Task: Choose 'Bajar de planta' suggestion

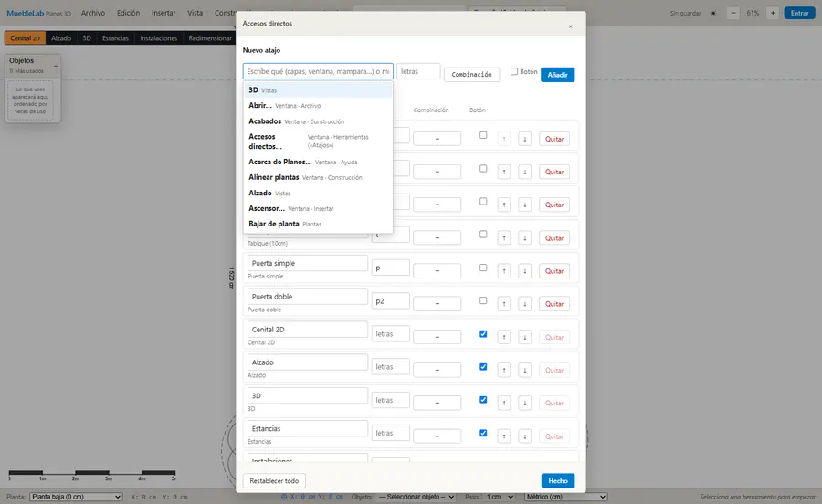Action: pyautogui.click(x=318, y=224)
